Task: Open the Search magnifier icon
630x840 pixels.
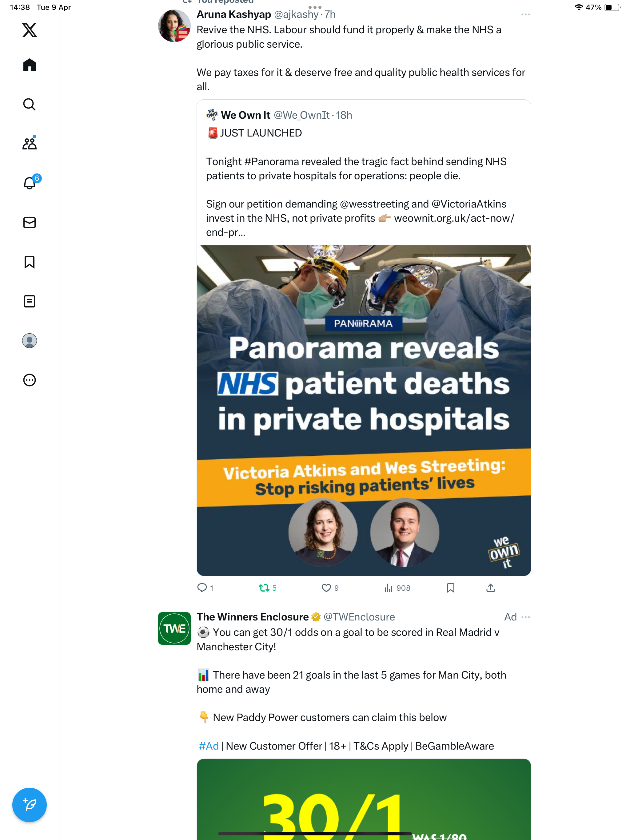Action: [x=29, y=104]
